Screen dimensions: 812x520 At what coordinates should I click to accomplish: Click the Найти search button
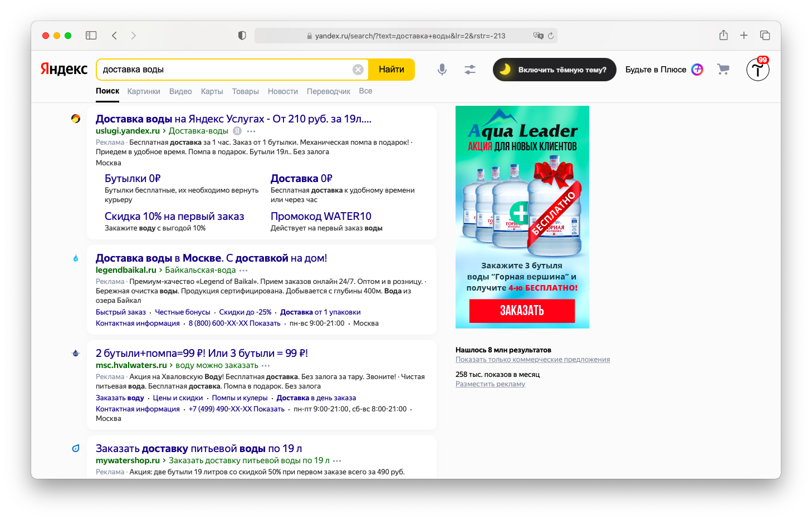click(x=392, y=70)
